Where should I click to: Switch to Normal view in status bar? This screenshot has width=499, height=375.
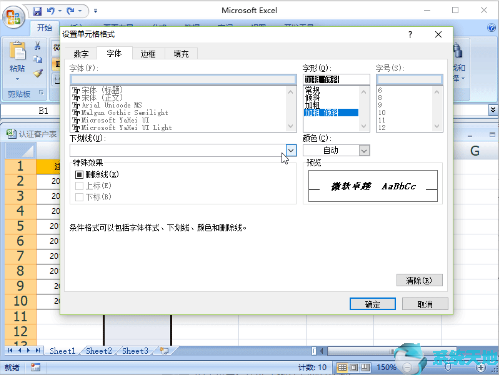pyautogui.click(x=342, y=367)
